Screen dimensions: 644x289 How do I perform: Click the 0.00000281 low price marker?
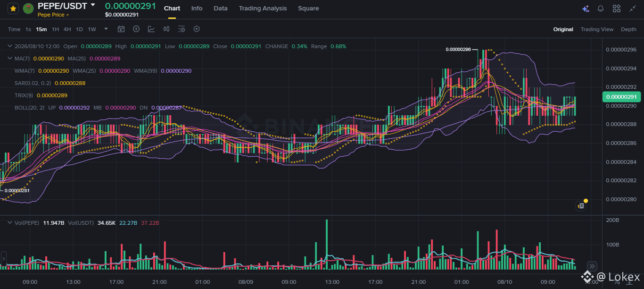coord(17,191)
